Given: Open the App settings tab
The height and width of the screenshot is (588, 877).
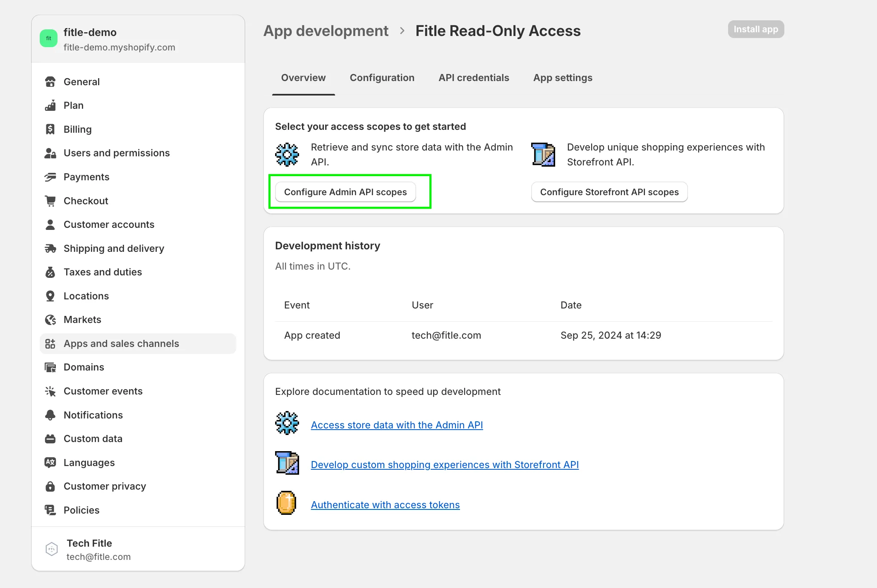Looking at the screenshot, I should click(563, 78).
